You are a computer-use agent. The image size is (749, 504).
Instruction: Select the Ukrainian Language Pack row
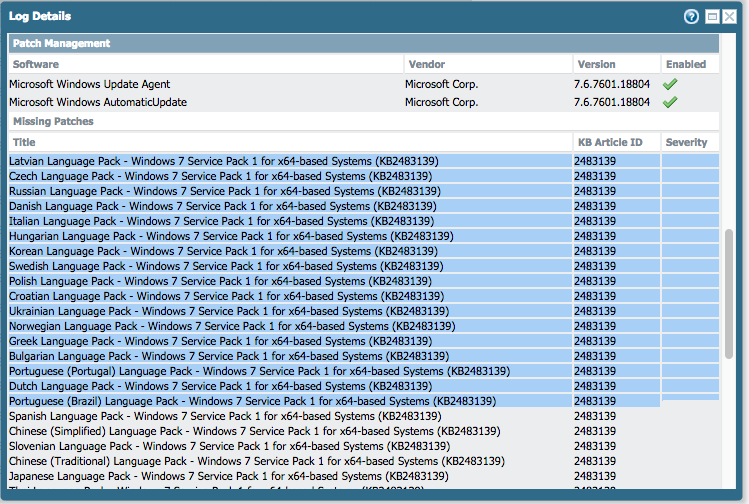click(x=364, y=311)
